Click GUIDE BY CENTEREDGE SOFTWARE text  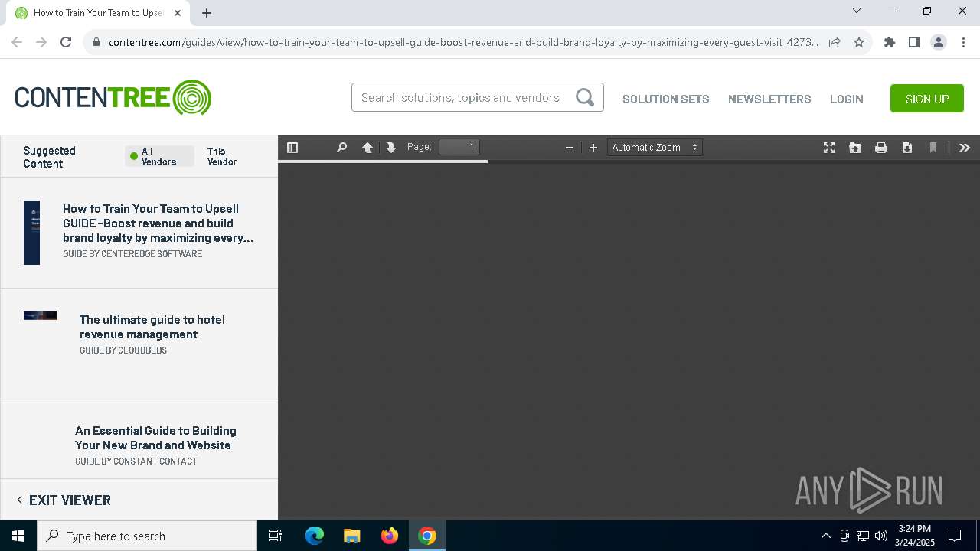pyautogui.click(x=132, y=254)
